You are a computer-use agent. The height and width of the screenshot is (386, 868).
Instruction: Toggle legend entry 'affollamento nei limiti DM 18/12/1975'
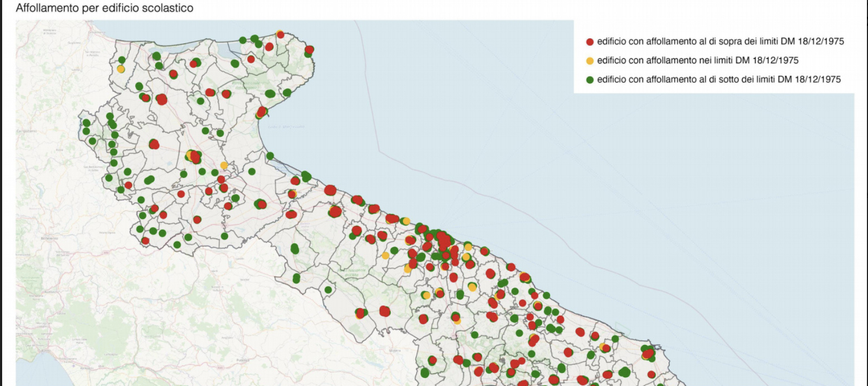[697, 61]
